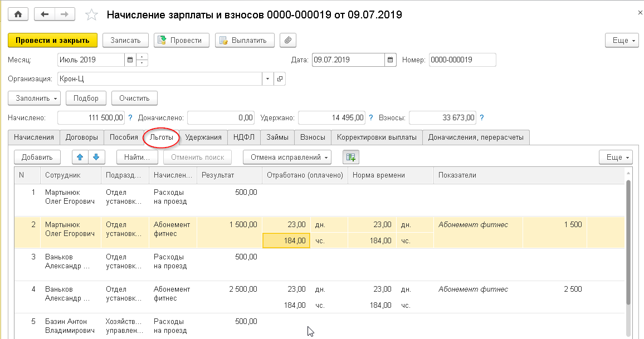This screenshot has height=339, width=644.
Task: Go to the home page icon
Action: (x=18, y=14)
